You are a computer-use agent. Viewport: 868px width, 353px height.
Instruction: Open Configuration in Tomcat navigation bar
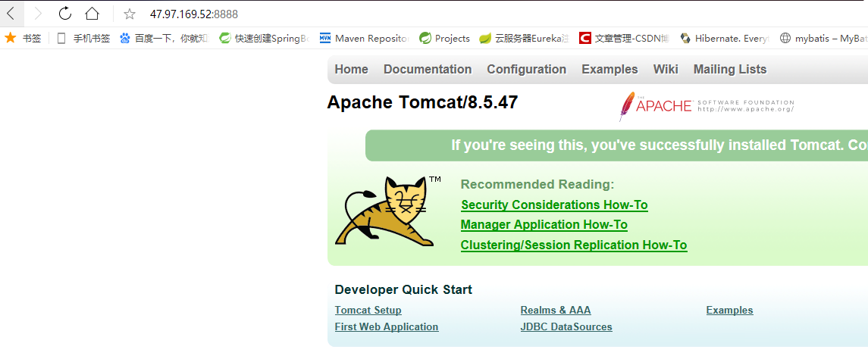[526, 69]
